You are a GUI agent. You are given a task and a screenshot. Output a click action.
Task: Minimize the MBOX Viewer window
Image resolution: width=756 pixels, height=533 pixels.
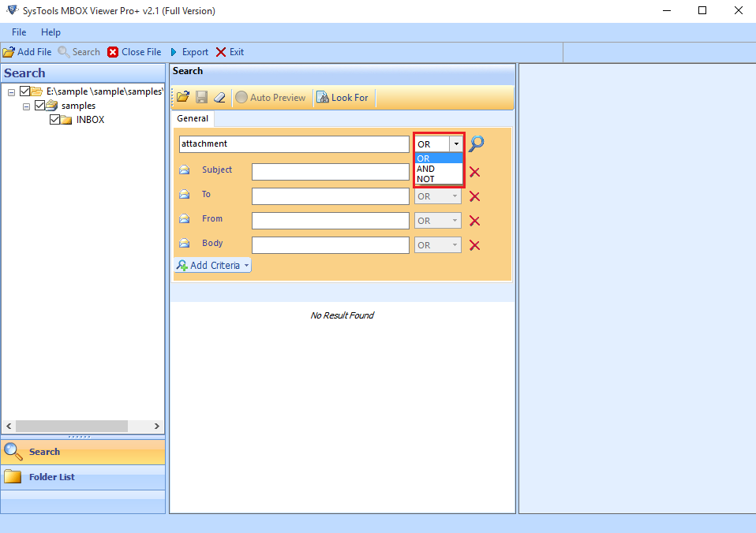667,10
